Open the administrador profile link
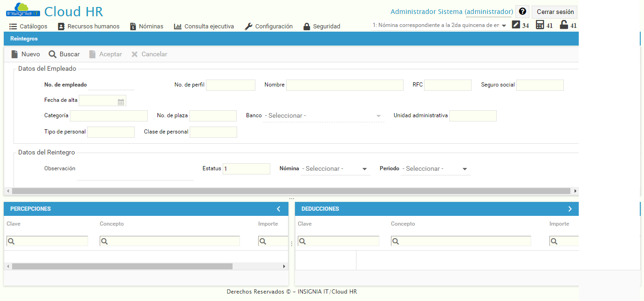Viewport: 644px width, 301px height. coord(489,11)
